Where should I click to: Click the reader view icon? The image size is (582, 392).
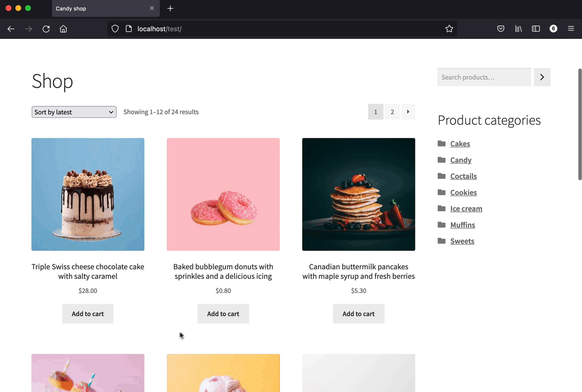[535, 28]
